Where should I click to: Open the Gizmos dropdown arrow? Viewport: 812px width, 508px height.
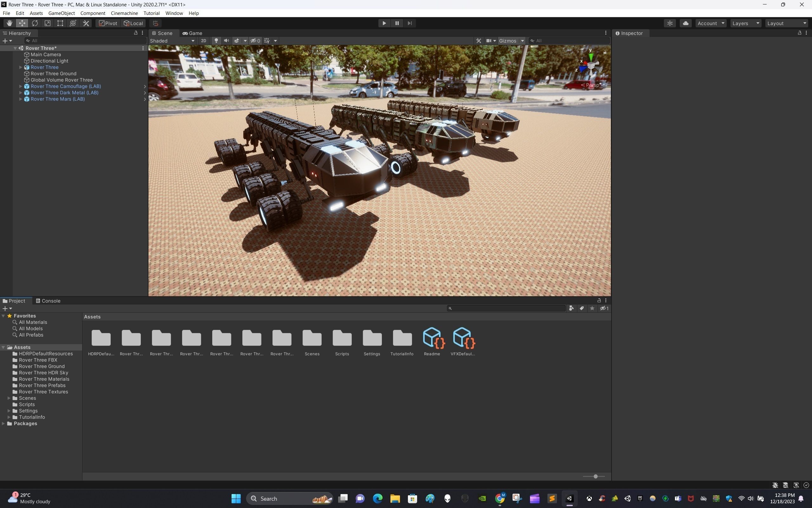[522, 41]
